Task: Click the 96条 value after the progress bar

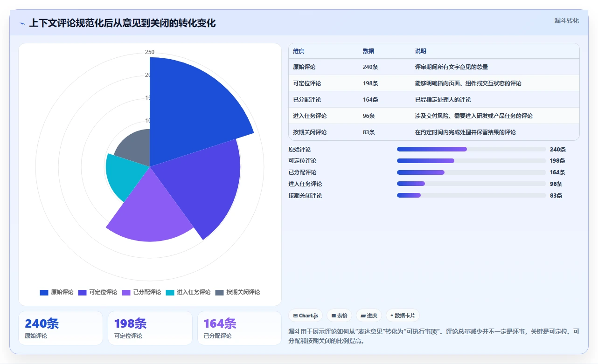Action: (x=556, y=184)
